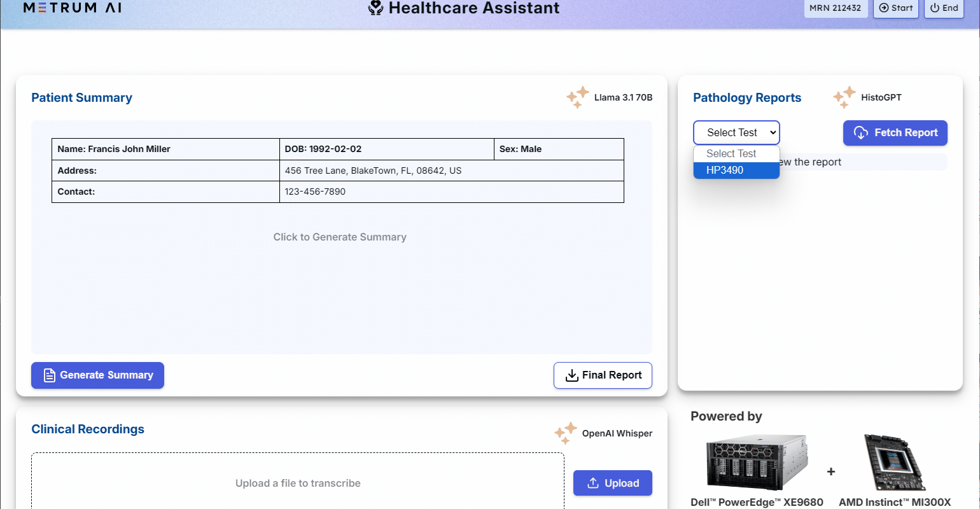
Task: Click the 'Sex: Male' cell
Action: pos(559,149)
